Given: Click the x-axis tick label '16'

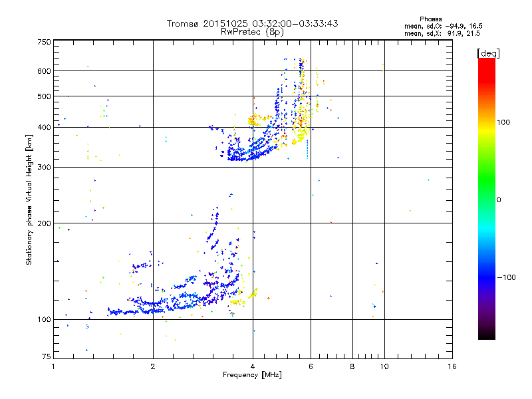Looking at the screenshot, I should pos(452,366).
